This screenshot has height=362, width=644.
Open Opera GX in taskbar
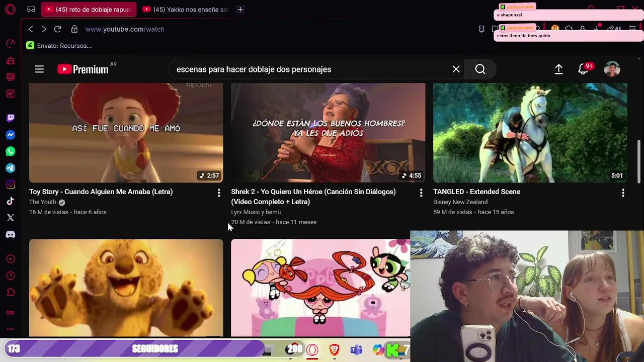[312, 349]
